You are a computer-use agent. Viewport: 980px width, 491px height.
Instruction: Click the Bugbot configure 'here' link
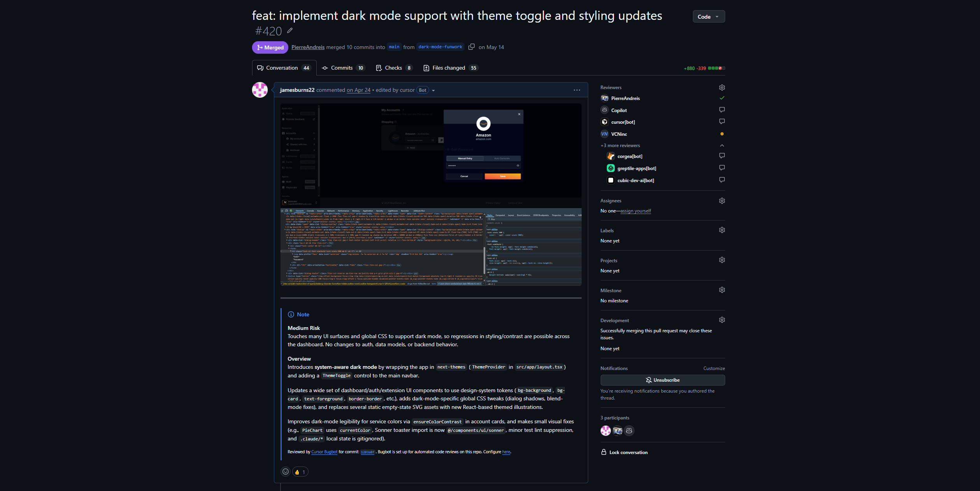click(506, 452)
